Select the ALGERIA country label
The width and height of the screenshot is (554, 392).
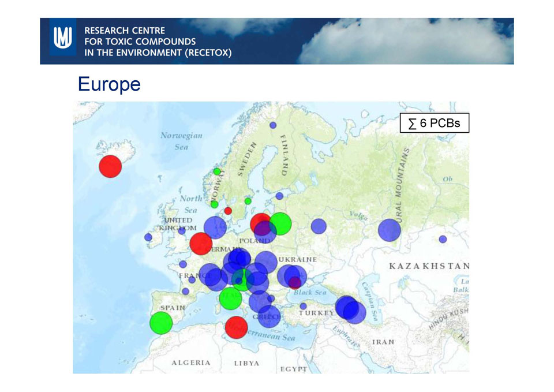pos(190,363)
